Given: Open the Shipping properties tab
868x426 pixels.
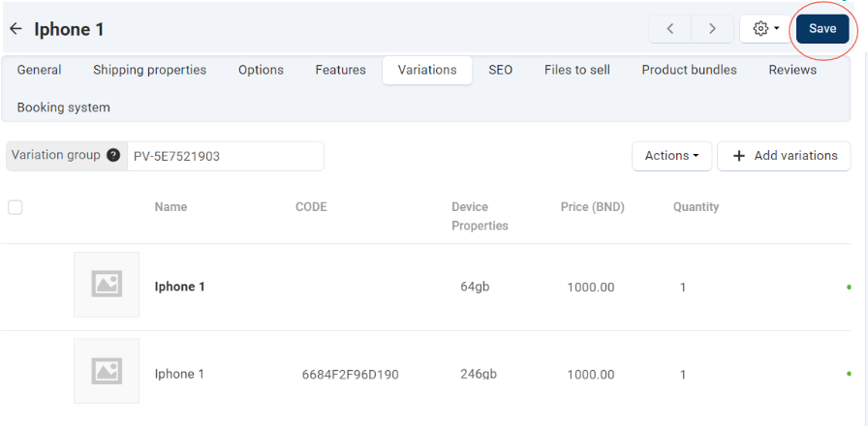Looking at the screenshot, I should tap(149, 70).
